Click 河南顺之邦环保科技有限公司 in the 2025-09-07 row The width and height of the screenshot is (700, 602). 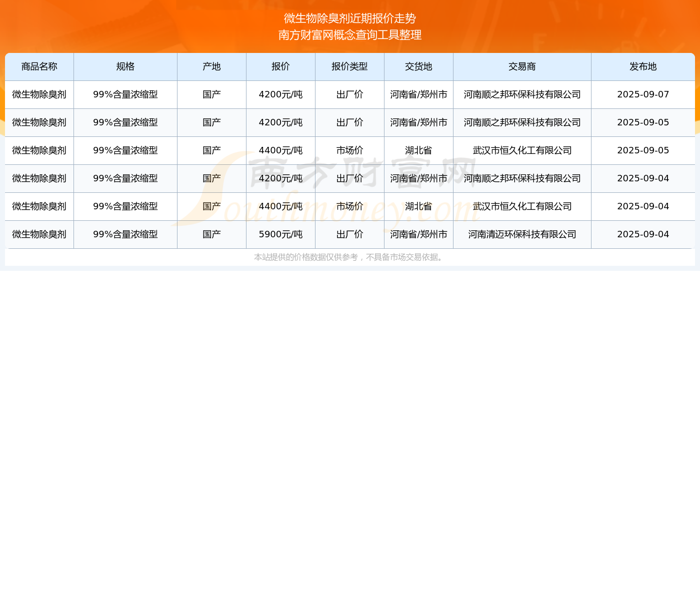click(522, 94)
